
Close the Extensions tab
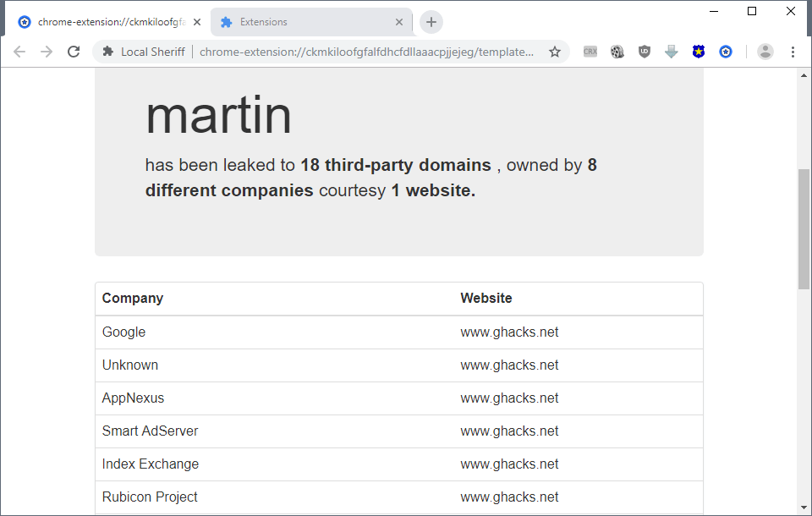398,22
